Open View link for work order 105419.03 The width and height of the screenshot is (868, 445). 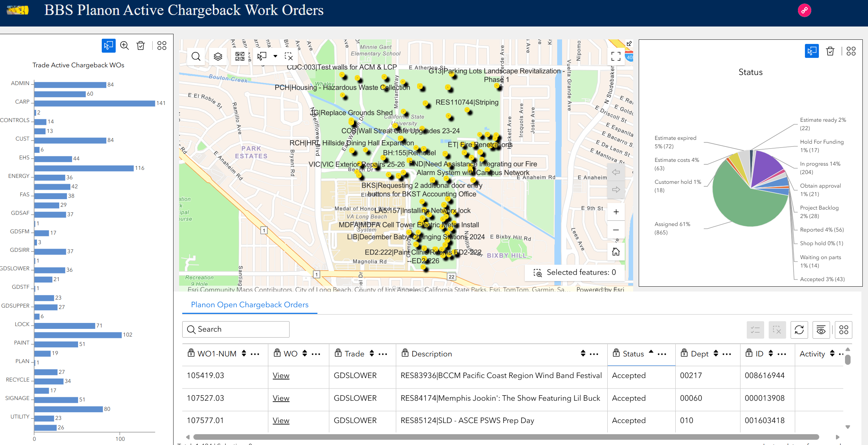click(281, 376)
